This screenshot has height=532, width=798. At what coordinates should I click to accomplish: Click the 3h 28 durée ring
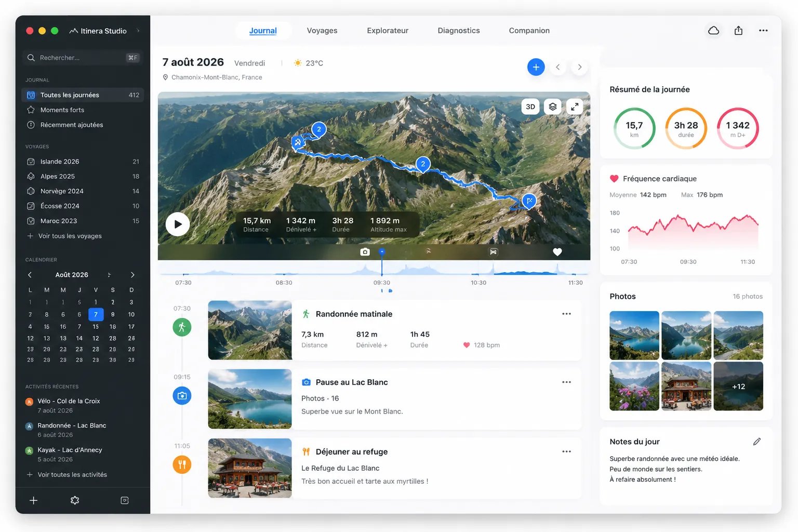pyautogui.click(x=686, y=128)
